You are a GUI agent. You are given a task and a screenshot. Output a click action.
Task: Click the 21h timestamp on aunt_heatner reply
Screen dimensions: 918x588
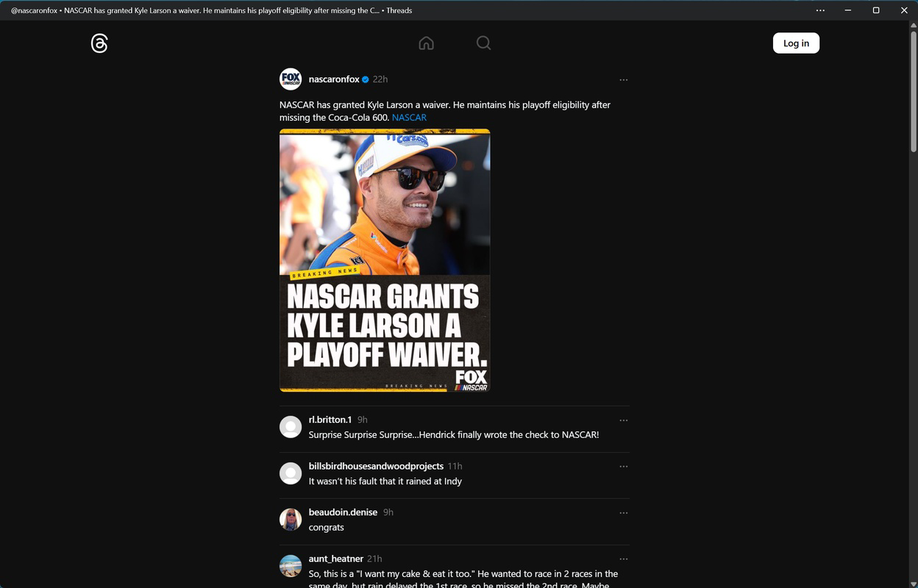(x=374, y=559)
